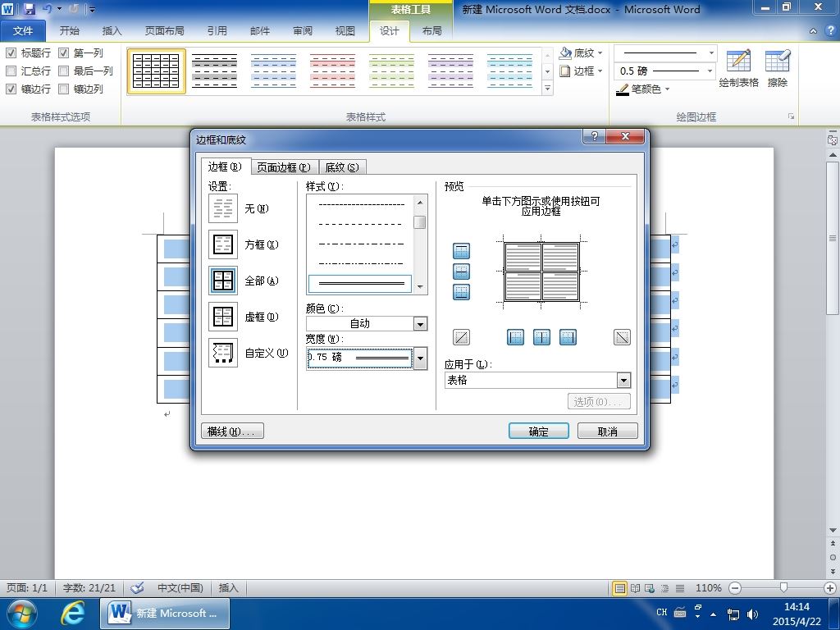The image size is (840, 630).
Task: Select the 虚框 (Grid) border setting icon
Action: click(223, 317)
